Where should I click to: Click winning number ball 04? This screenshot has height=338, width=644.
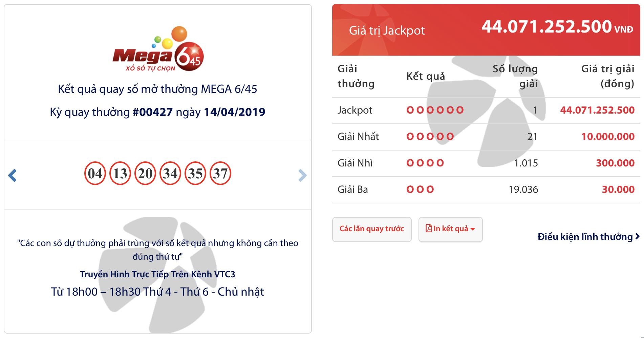click(x=95, y=174)
